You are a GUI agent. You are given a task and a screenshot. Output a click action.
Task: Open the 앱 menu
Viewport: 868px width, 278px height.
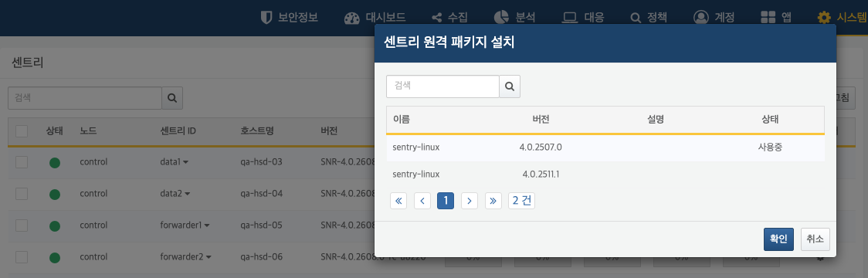click(x=775, y=17)
